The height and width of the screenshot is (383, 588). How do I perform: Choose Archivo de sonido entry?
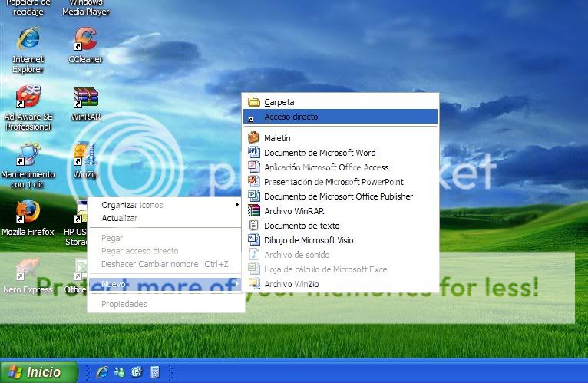click(341, 255)
